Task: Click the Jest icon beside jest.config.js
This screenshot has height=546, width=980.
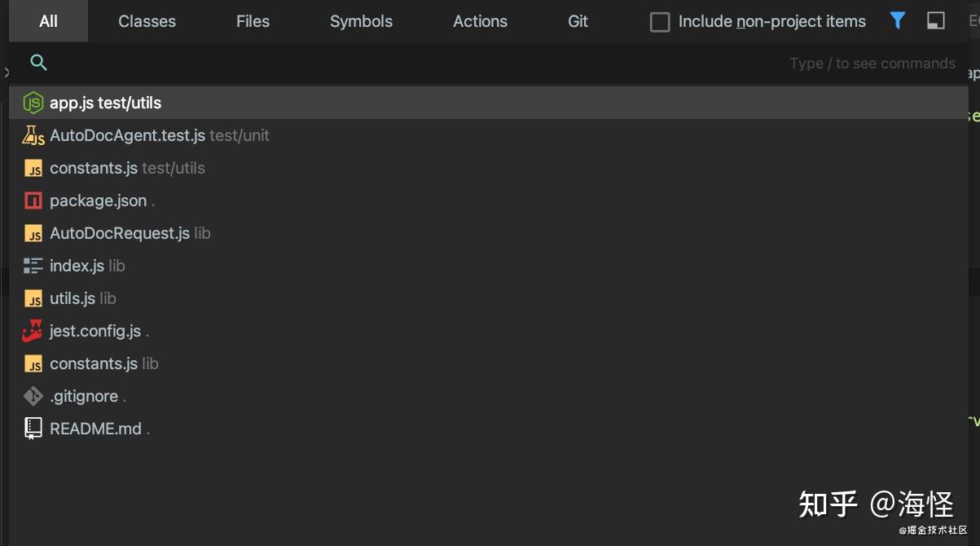Action: pyautogui.click(x=33, y=331)
